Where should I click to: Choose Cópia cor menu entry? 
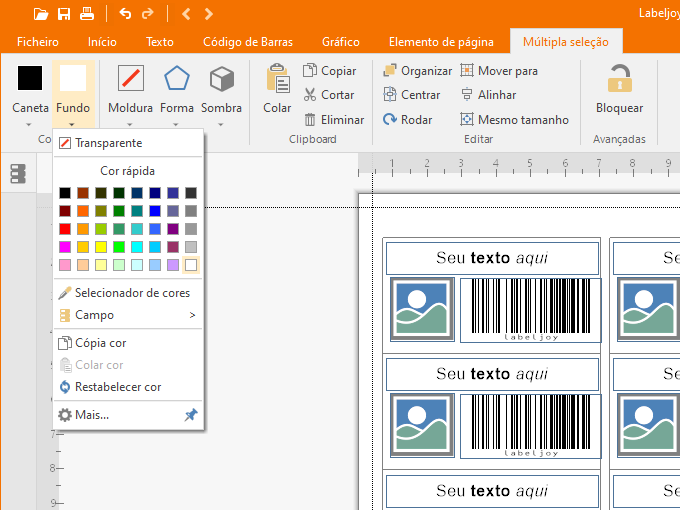point(128,343)
